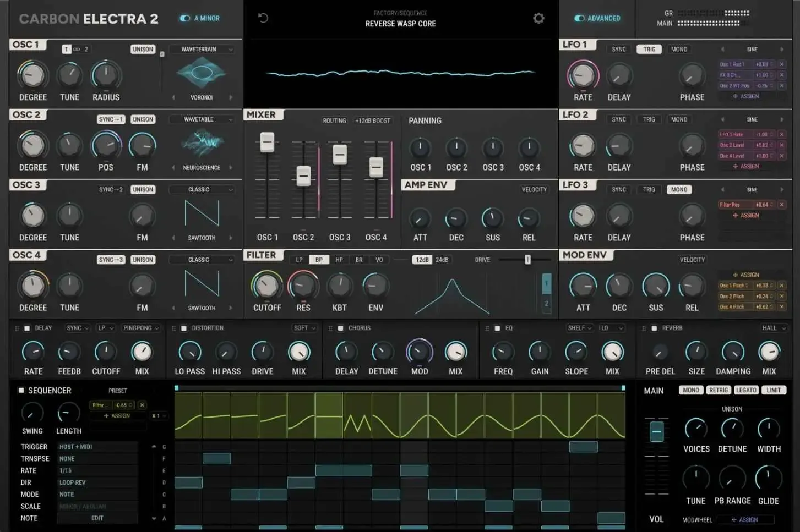Enable the Delay effect checkbox
Image resolution: width=800 pixels, height=532 pixels.
click(27, 328)
